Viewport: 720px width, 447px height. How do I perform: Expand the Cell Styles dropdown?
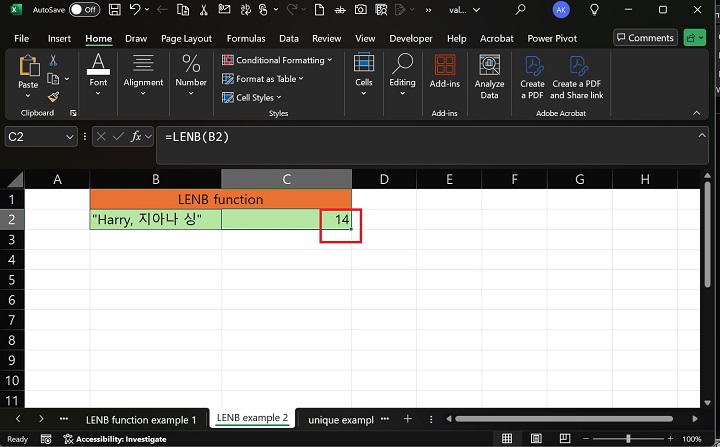pyautogui.click(x=258, y=98)
